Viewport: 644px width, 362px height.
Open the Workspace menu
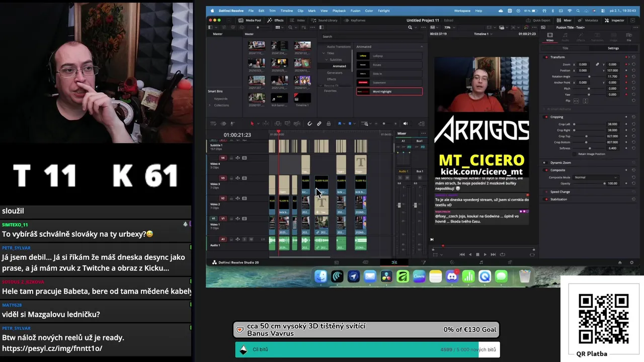462,11
